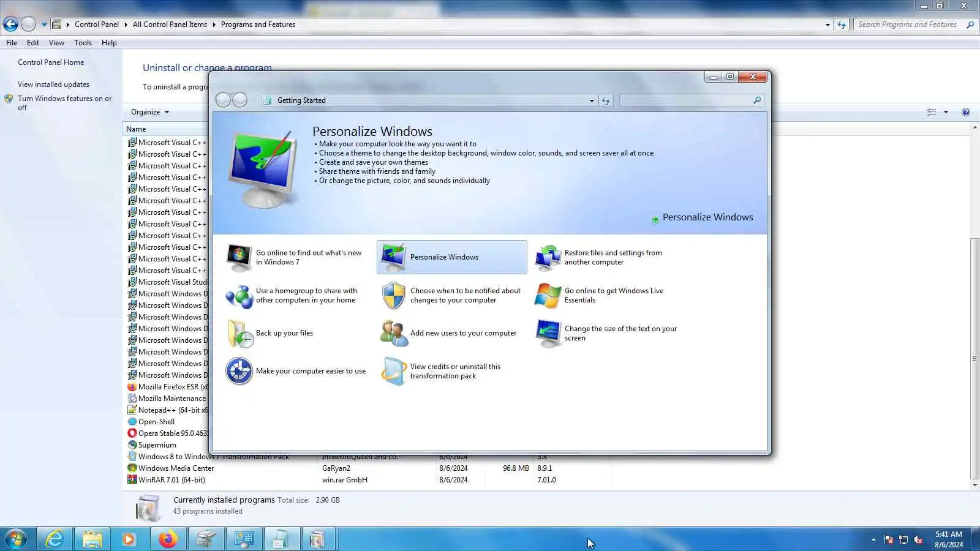Open the File menu

pyautogui.click(x=12, y=43)
